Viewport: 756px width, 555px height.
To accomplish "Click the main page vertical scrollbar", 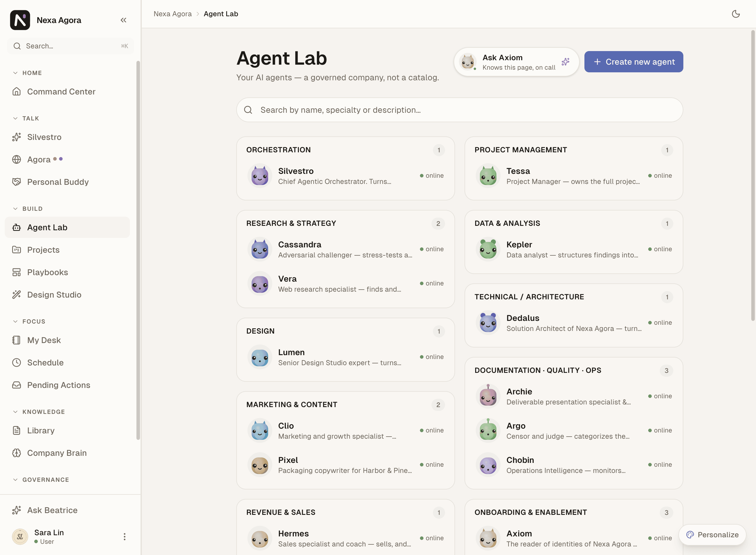I will coord(753,175).
